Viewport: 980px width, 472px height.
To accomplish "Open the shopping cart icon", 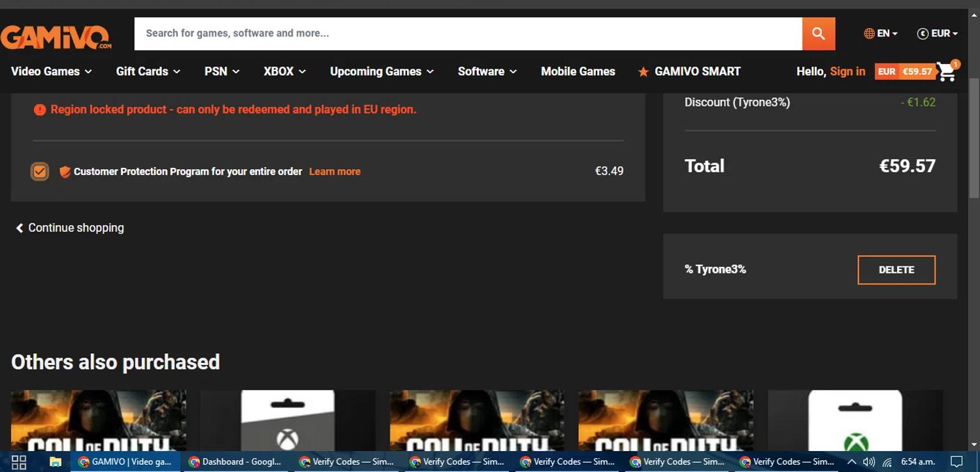I will [x=947, y=72].
